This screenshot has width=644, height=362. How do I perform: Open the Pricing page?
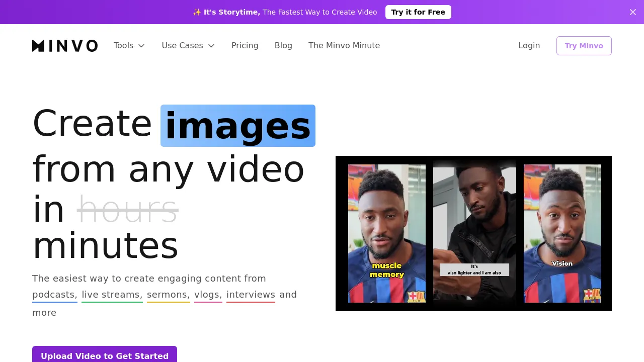[x=245, y=46]
